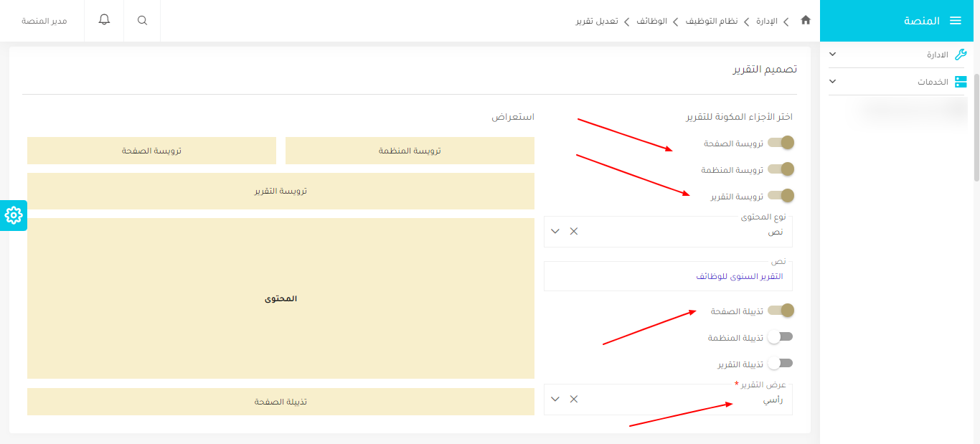Click the wrench icon for الادارة
The width and height of the screenshot is (980, 444).
(x=961, y=55)
